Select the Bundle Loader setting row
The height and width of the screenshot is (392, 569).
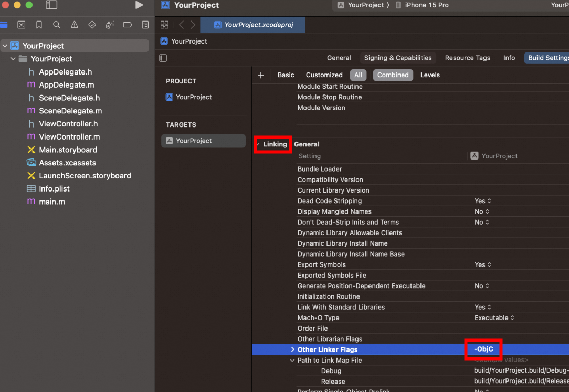click(x=433, y=169)
